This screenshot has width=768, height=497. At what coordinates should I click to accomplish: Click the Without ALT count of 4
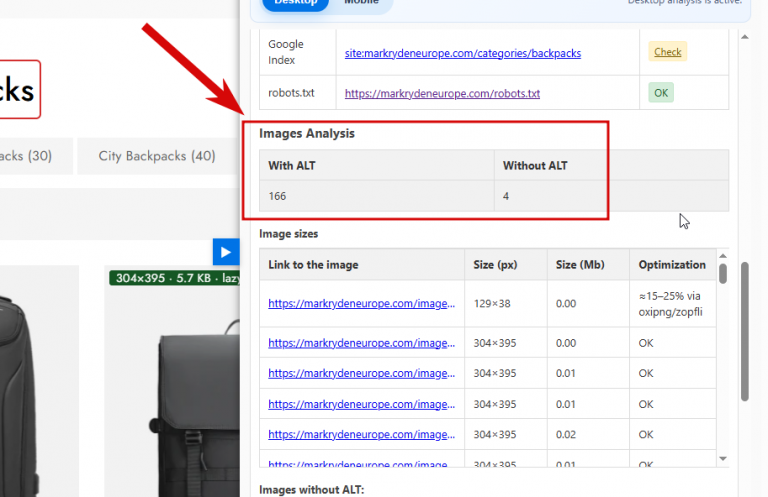pos(611,196)
